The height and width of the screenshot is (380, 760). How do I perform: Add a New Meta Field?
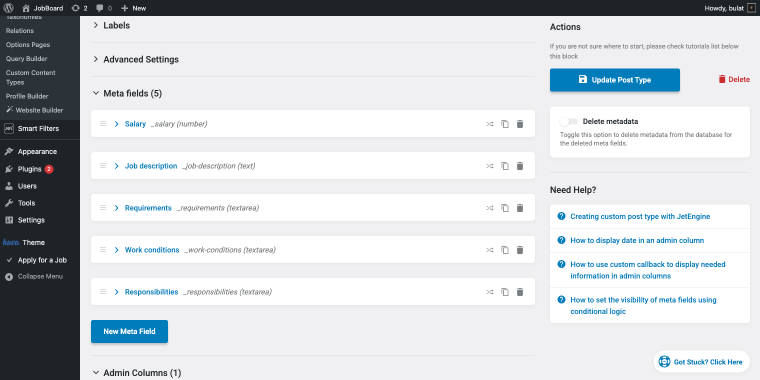[129, 332]
